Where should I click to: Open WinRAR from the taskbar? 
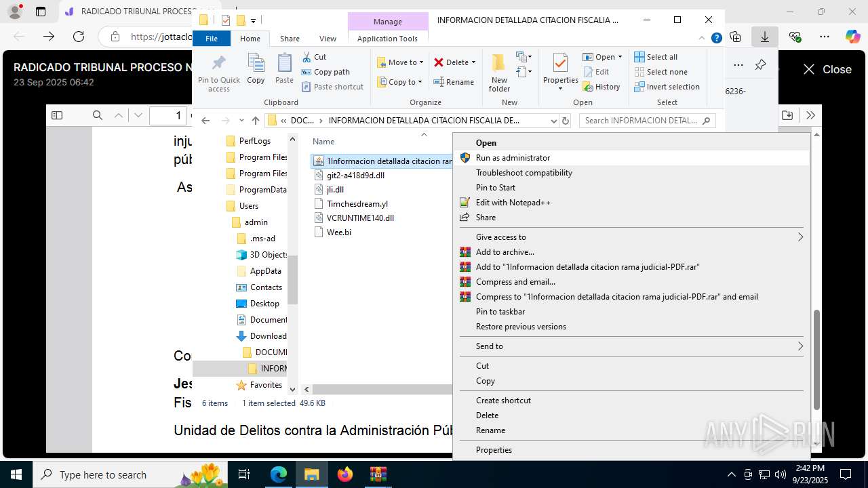coord(378,474)
